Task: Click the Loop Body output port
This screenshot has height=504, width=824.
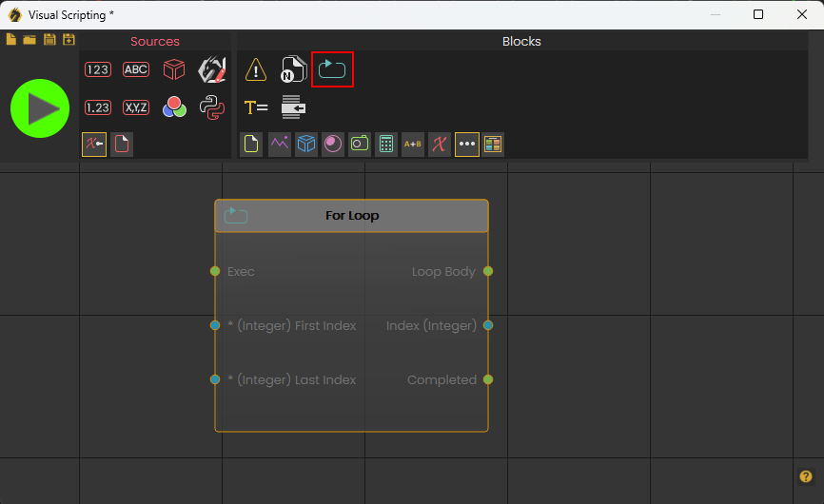Action: click(488, 271)
